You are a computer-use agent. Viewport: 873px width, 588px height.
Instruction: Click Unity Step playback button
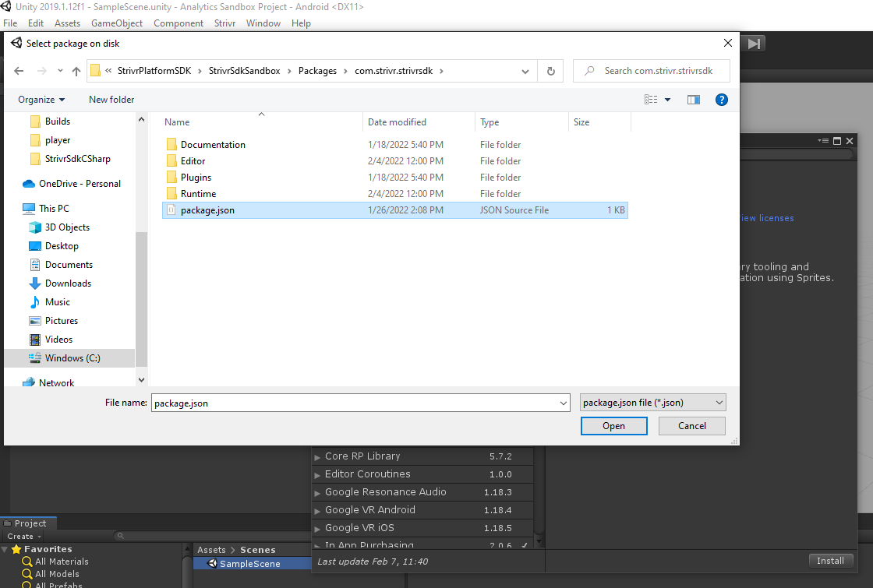tap(753, 44)
